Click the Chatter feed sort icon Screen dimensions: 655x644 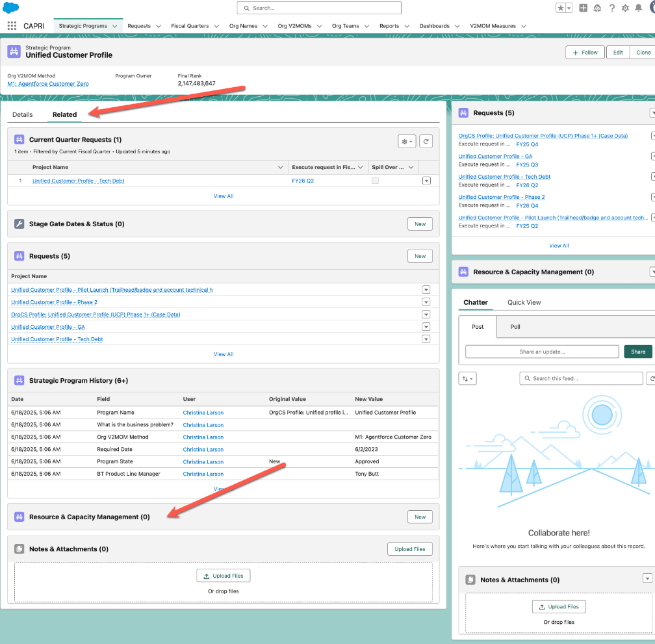click(467, 378)
